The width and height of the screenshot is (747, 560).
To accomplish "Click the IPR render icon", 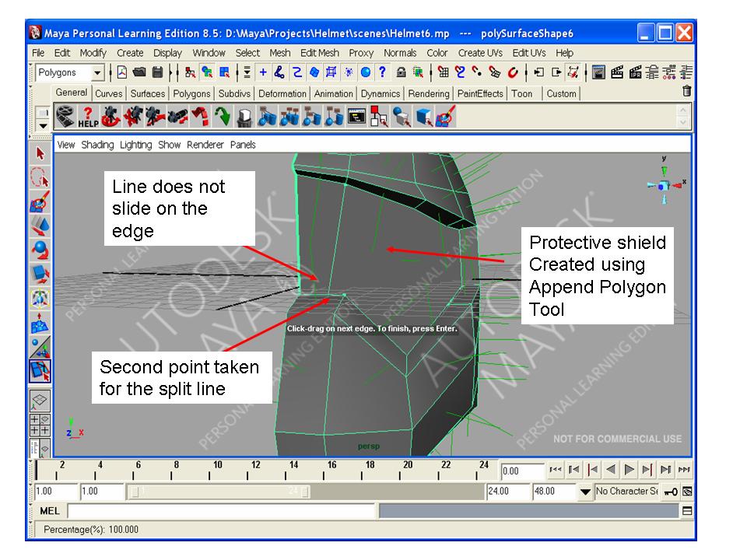I will coord(635,72).
